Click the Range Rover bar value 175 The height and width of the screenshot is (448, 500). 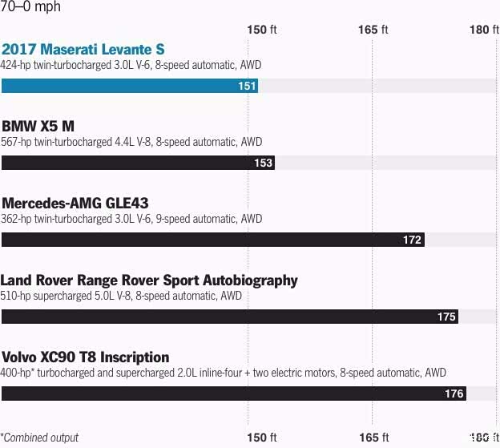coord(446,317)
